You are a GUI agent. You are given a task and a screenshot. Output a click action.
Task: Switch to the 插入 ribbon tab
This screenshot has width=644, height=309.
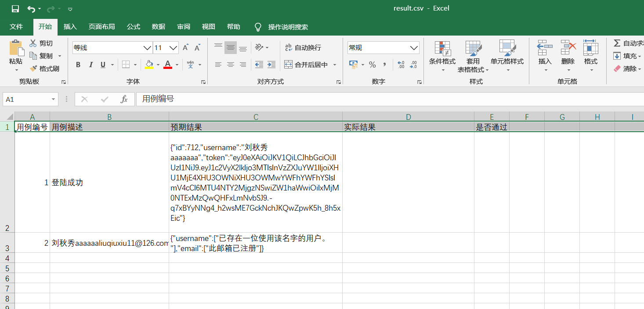pyautogui.click(x=70, y=27)
